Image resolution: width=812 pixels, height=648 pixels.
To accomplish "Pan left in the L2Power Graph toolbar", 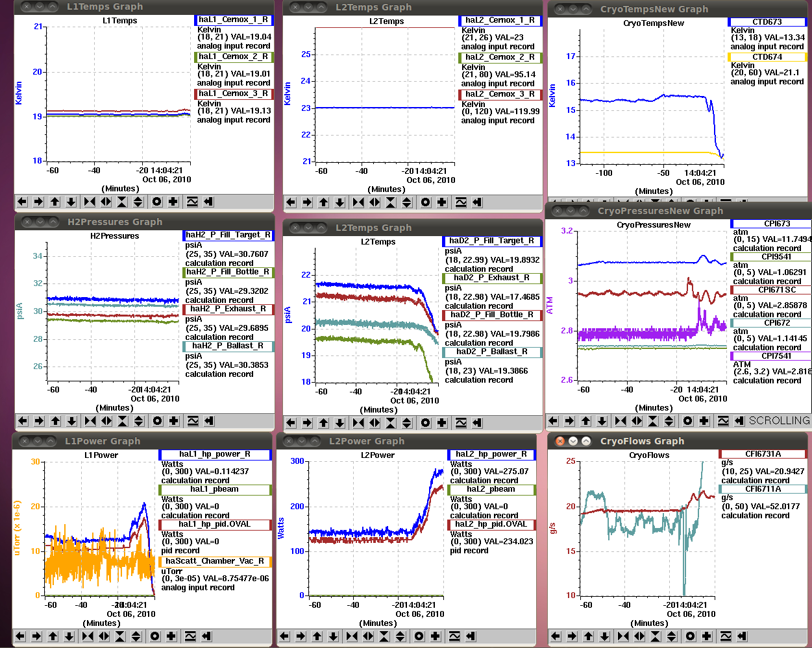I will pos(284,636).
